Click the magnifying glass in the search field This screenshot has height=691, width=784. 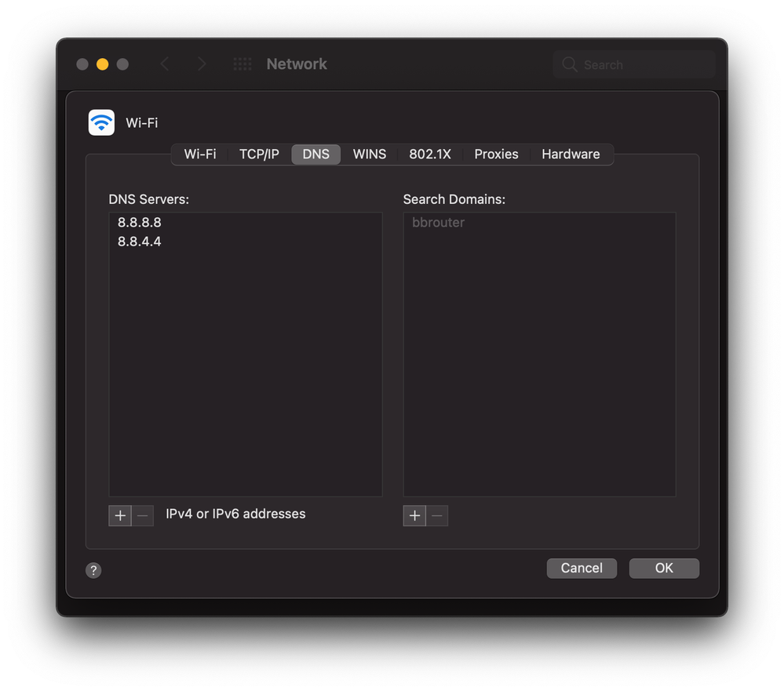[x=569, y=64]
